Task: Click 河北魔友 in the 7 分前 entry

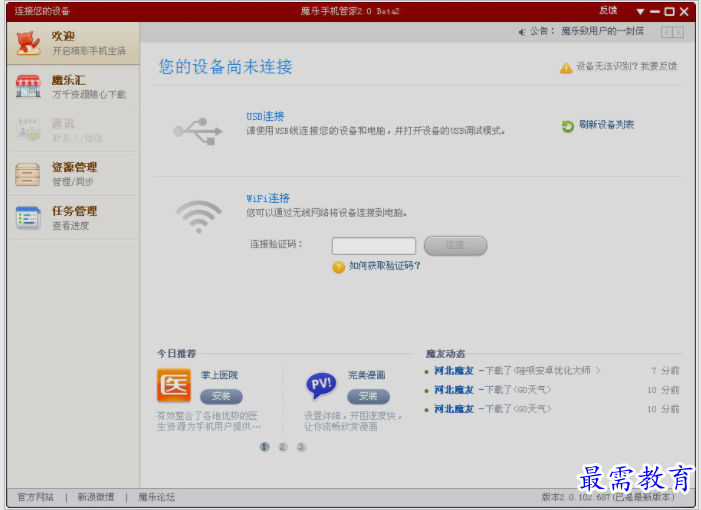Action: pyautogui.click(x=454, y=371)
